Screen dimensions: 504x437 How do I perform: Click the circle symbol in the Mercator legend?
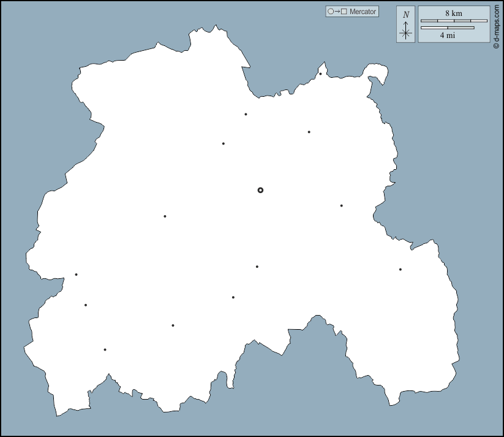pos(331,12)
